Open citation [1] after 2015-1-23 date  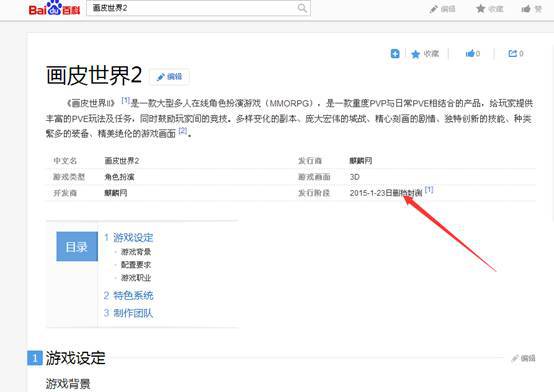(x=429, y=190)
